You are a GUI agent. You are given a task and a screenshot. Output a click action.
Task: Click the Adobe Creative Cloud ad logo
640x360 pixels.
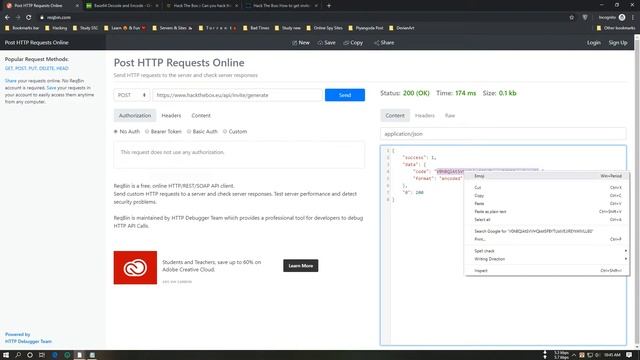coord(135,267)
